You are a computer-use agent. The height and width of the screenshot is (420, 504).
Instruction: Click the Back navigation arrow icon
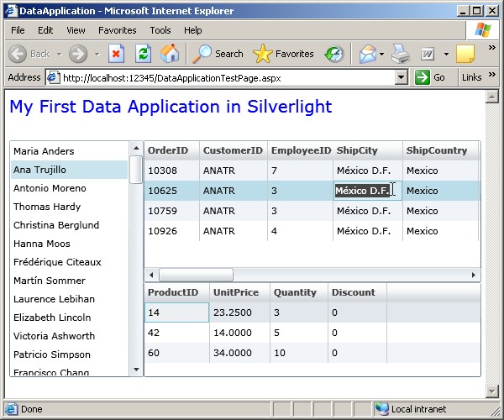point(18,54)
